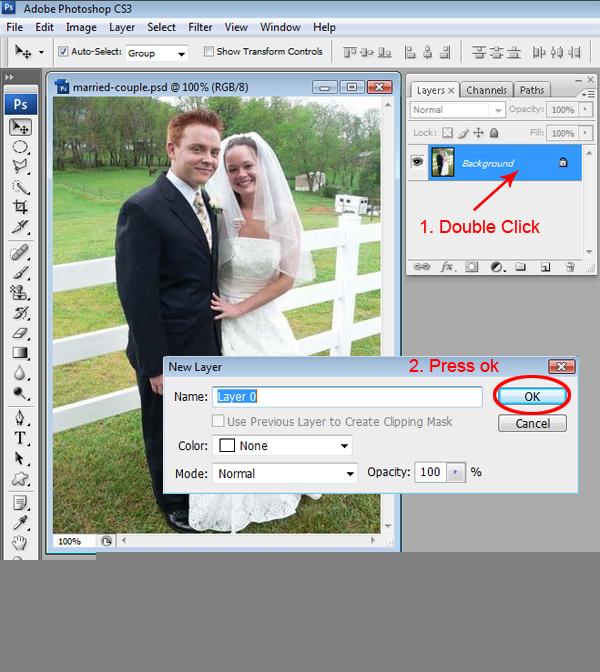Click the document zoom 100% field

pos(74,541)
